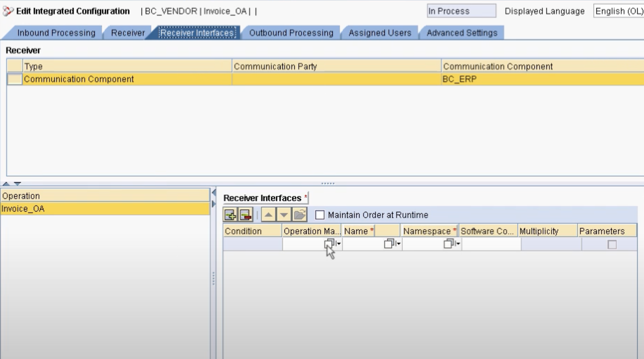This screenshot has width=644, height=359.
Task: Open the Advanced Settings tab
Action: click(462, 33)
